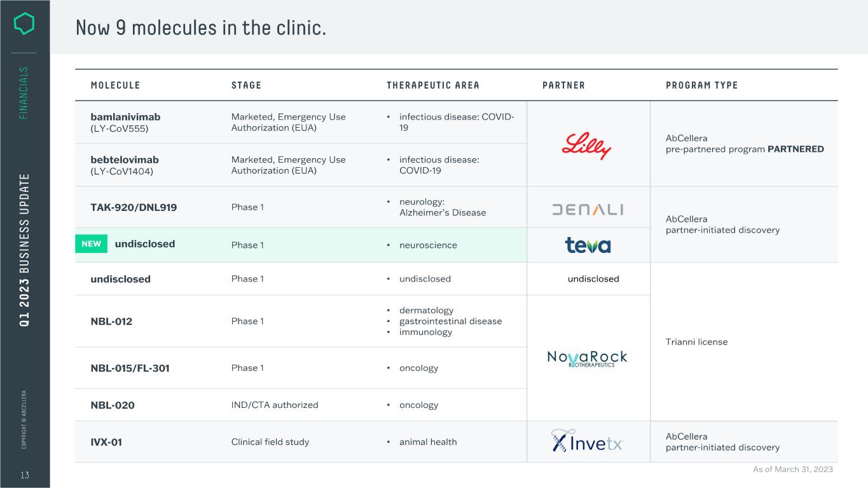Image resolution: width=868 pixels, height=488 pixels.
Task: Click the Molecule column header
Action: (x=115, y=85)
